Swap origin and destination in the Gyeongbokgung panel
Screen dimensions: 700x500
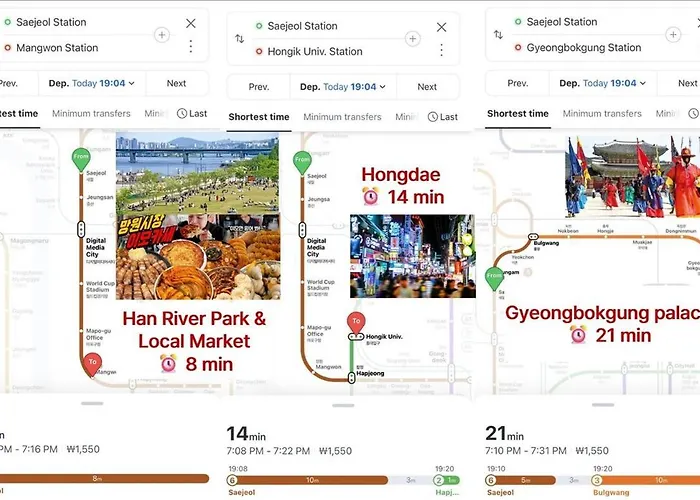click(x=498, y=34)
